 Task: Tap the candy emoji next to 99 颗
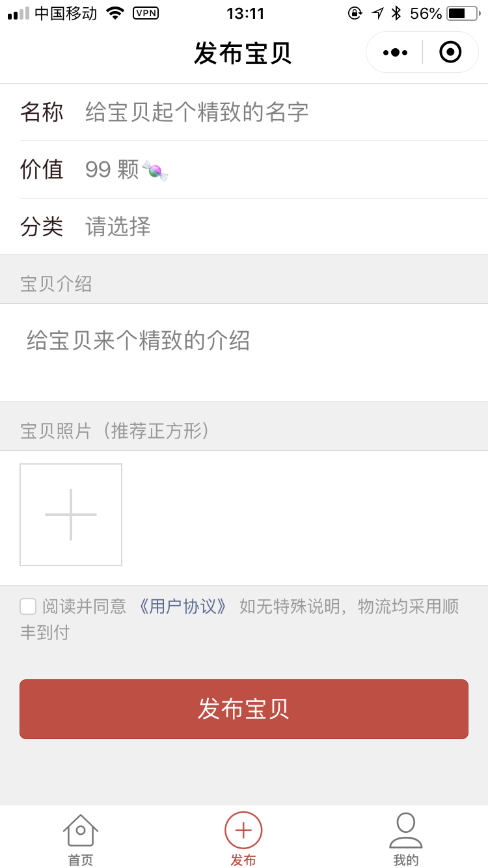(155, 170)
